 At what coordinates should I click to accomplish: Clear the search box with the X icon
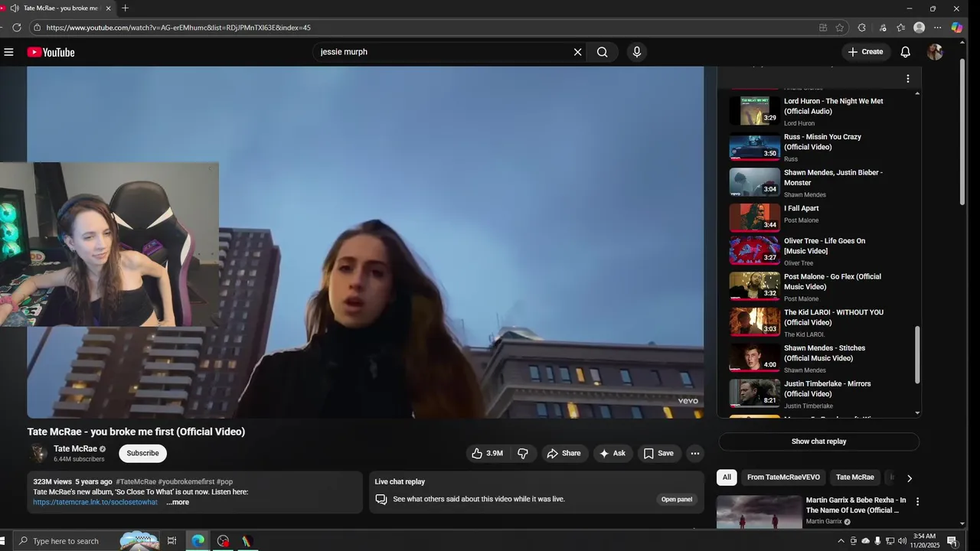(x=578, y=52)
